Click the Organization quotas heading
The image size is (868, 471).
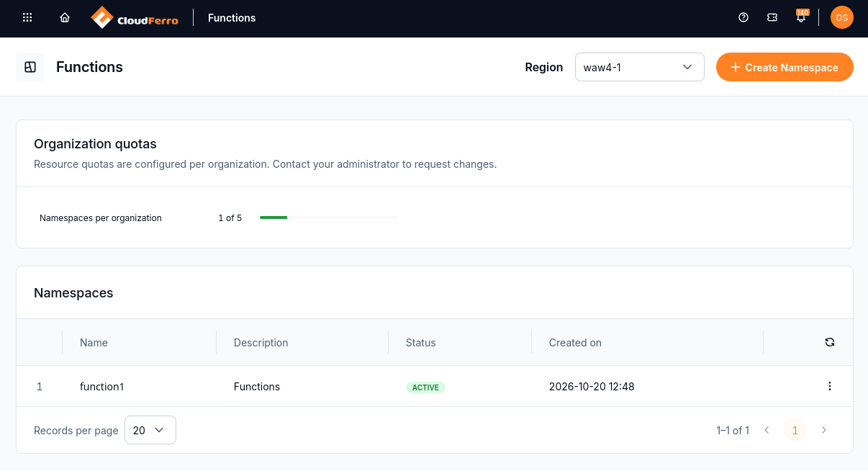click(x=95, y=144)
